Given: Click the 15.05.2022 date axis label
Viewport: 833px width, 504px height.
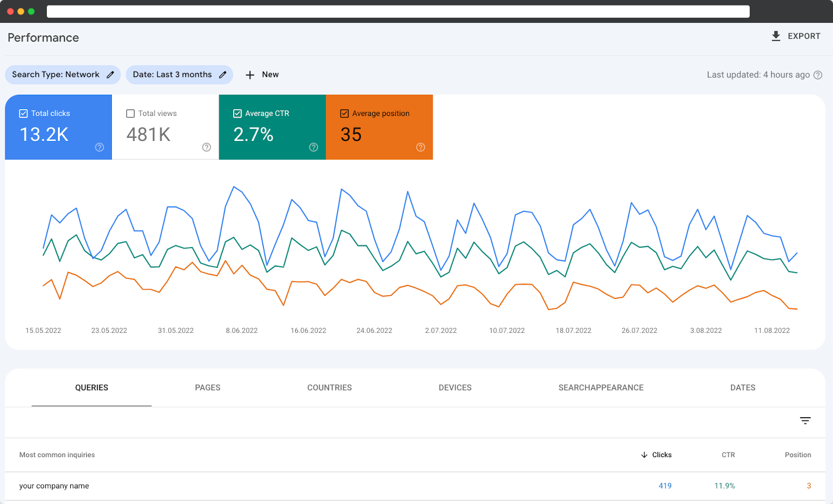Looking at the screenshot, I should point(43,330).
